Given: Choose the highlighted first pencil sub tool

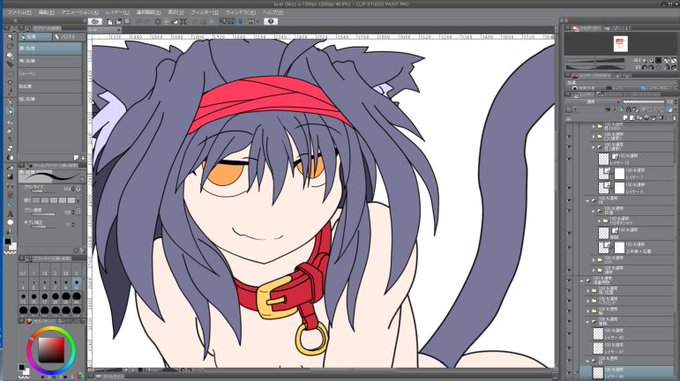Looking at the screenshot, I should [50, 48].
